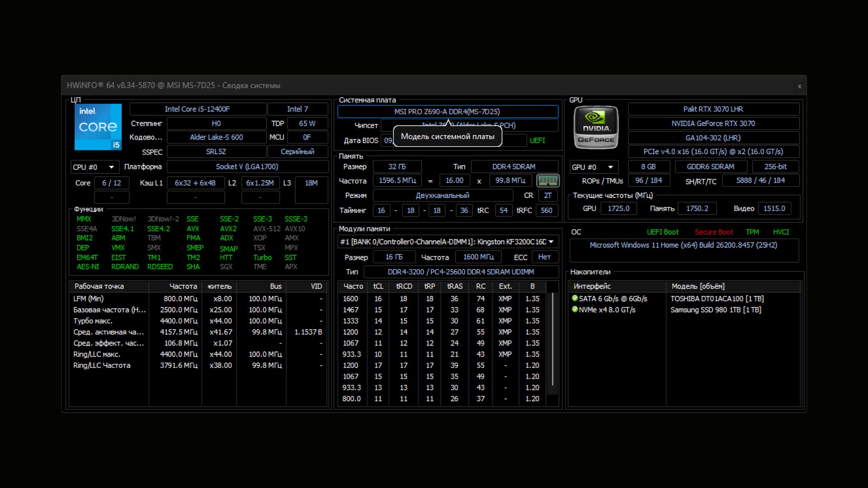868x488 pixels.
Task: Click the 'tCL' column header
Action: [378, 286]
